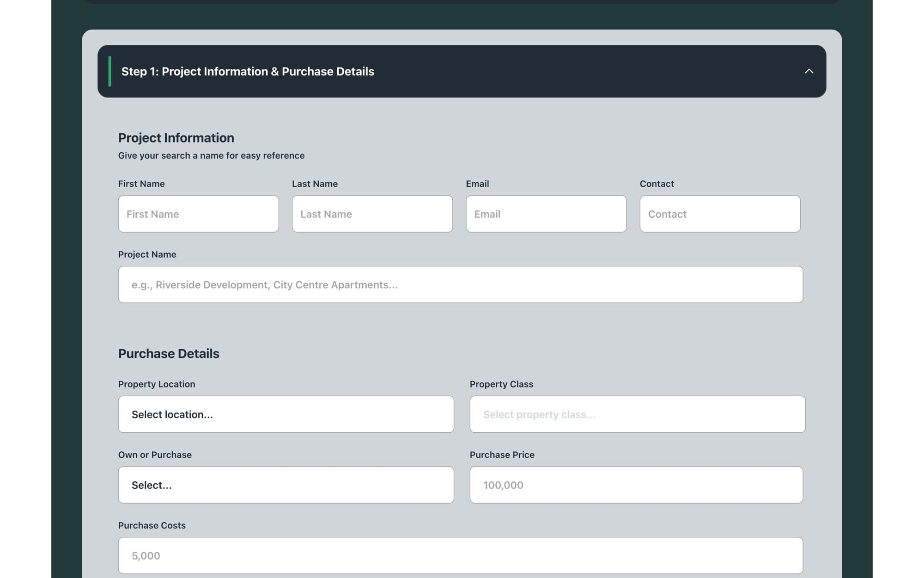The width and height of the screenshot is (924, 578).
Task: Click the Purchase Price label
Action: [502, 455]
